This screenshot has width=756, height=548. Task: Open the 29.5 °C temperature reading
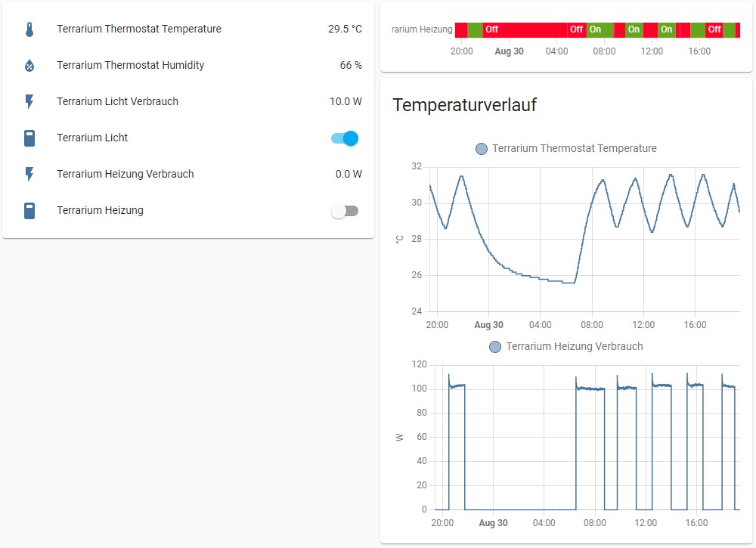[345, 29]
